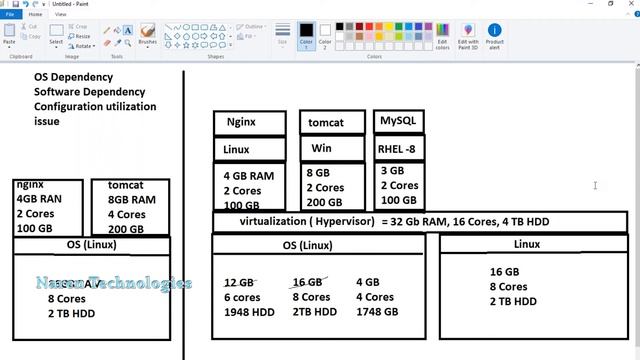Image resolution: width=640 pixels, height=360 pixels.
Task: Click the Redo arrow in the quick access toolbar
Action: pyautogui.click(x=35, y=4)
